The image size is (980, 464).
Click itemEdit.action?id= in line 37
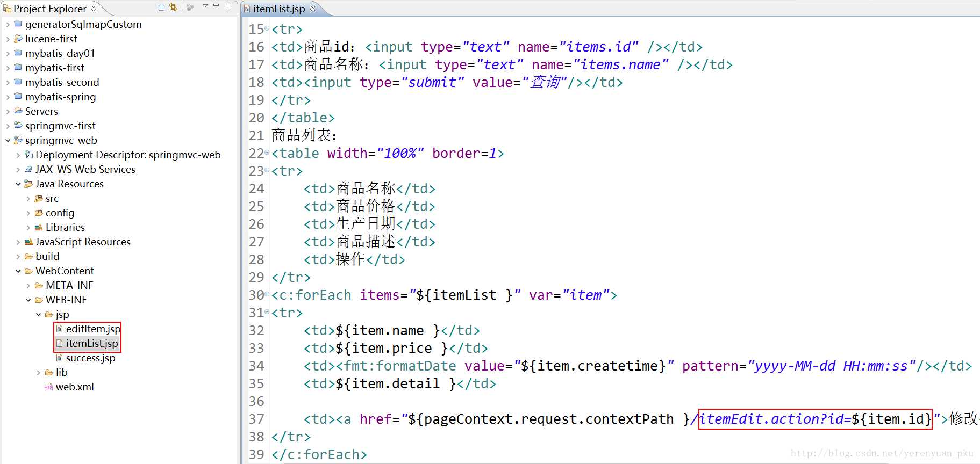pos(775,419)
